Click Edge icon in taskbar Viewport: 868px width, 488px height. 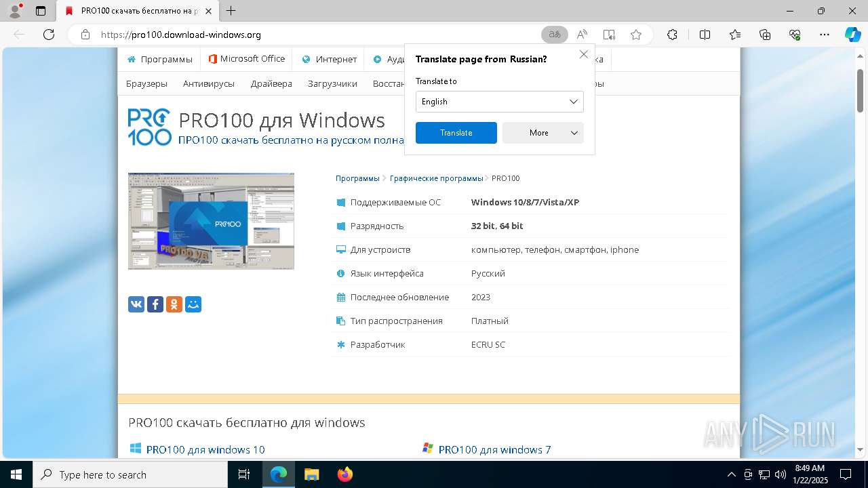(x=279, y=474)
